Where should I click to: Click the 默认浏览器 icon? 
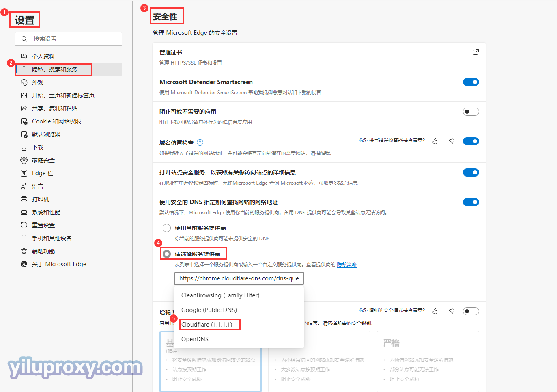pyautogui.click(x=24, y=134)
